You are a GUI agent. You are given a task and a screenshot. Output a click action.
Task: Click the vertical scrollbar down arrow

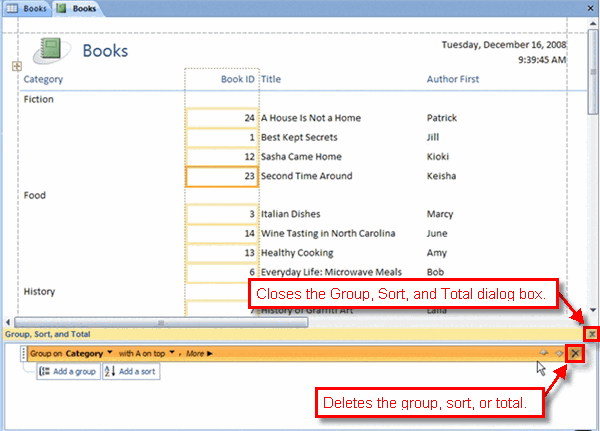[x=593, y=310]
